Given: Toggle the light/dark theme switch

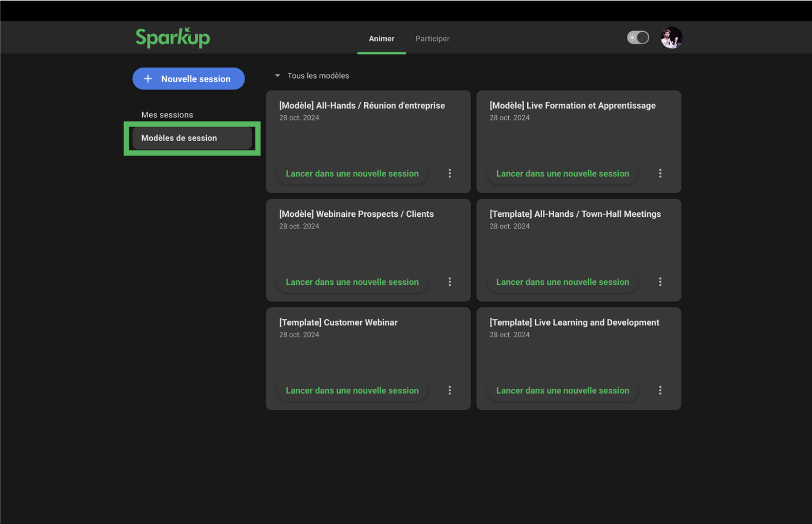Looking at the screenshot, I should coord(638,38).
